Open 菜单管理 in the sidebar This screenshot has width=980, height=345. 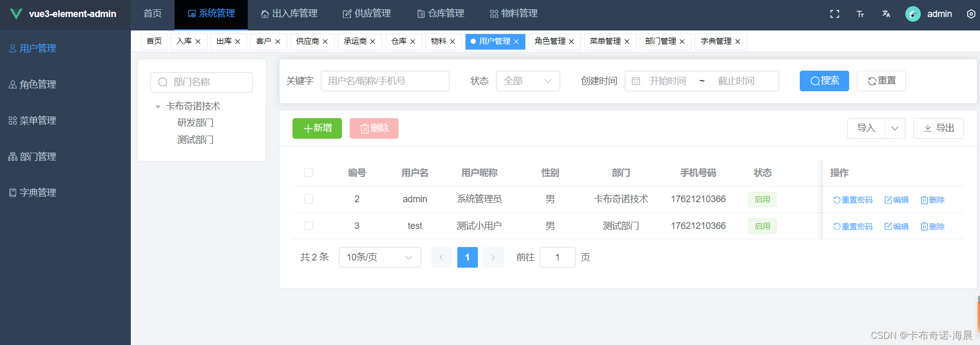pyautogui.click(x=65, y=121)
